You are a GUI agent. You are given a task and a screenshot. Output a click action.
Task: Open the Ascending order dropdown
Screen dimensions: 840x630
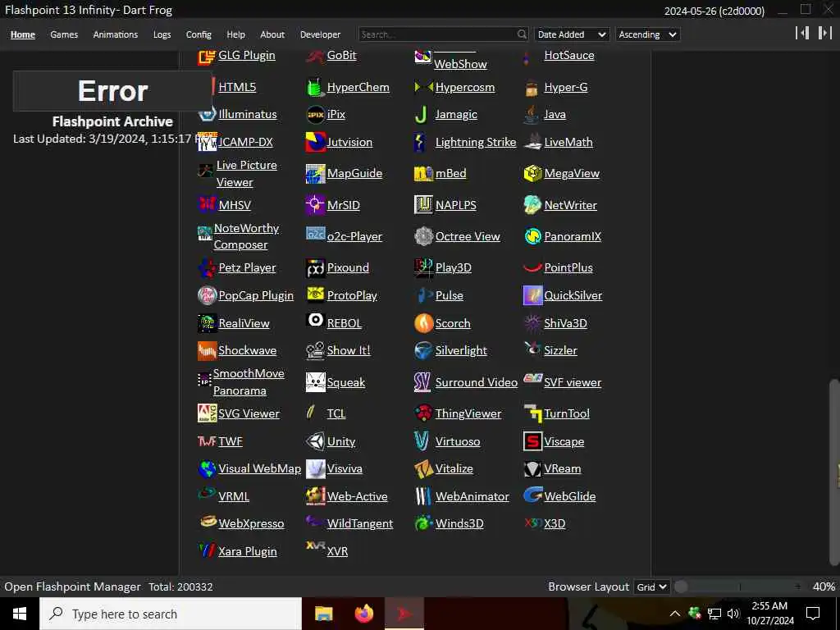coord(648,34)
